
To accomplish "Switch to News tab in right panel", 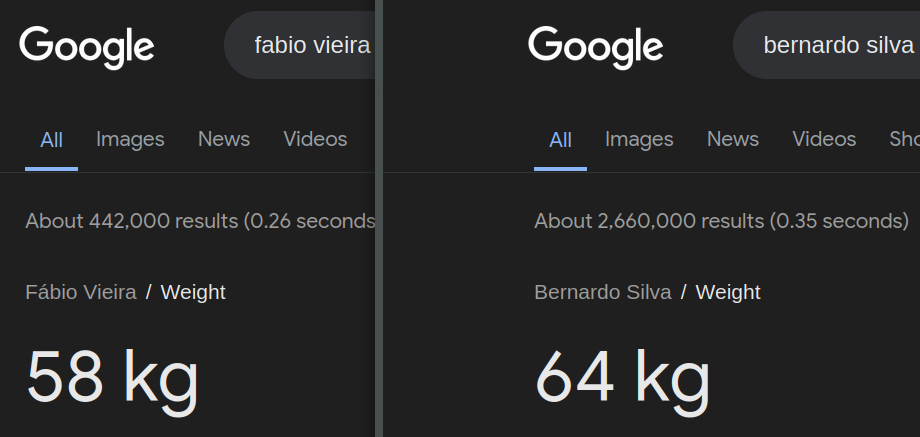I will point(733,140).
